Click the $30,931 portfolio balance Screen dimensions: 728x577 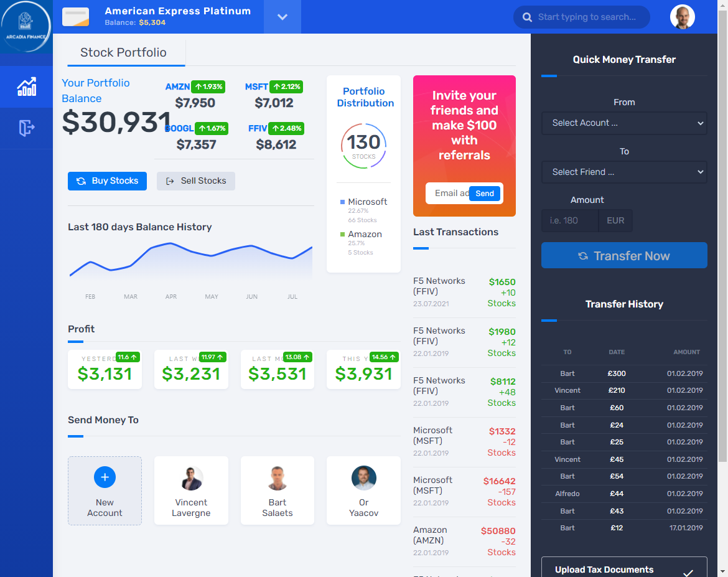pyautogui.click(x=116, y=122)
